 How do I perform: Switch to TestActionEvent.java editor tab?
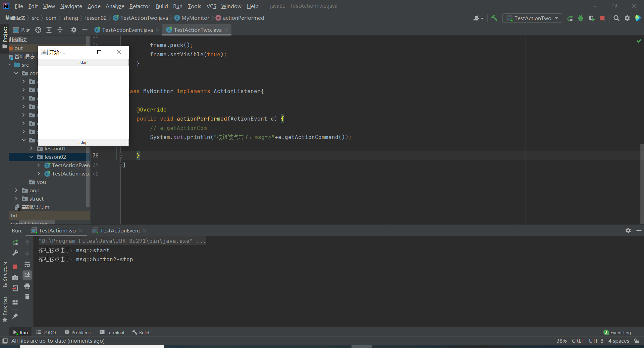point(127,30)
